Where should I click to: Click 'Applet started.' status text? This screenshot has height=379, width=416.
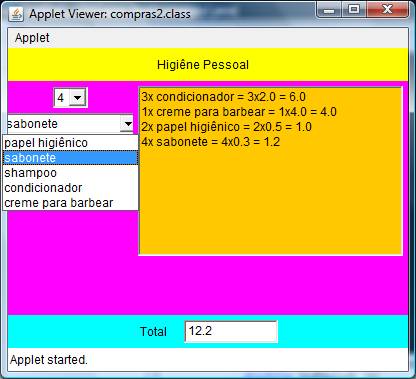pyautogui.click(x=49, y=360)
